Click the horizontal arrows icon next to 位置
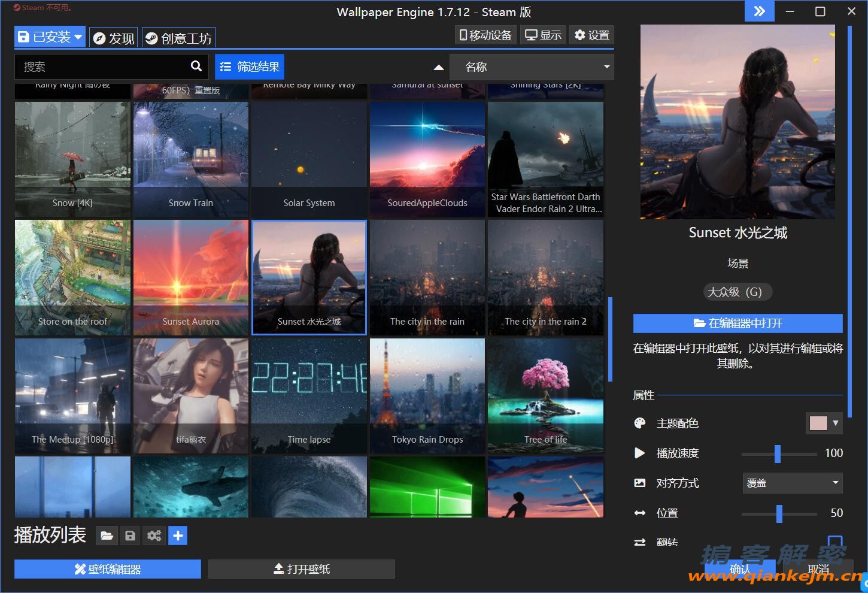868x593 pixels. 640,513
